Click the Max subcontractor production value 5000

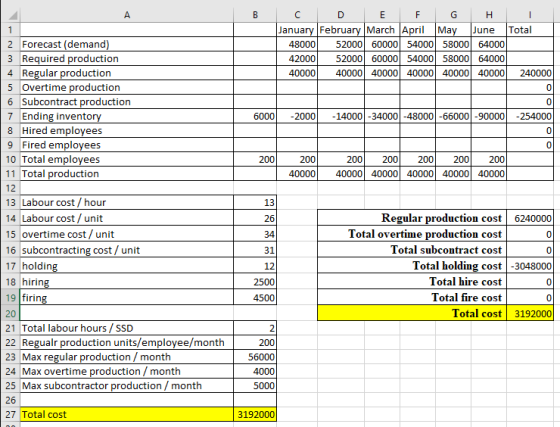(x=255, y=386)
